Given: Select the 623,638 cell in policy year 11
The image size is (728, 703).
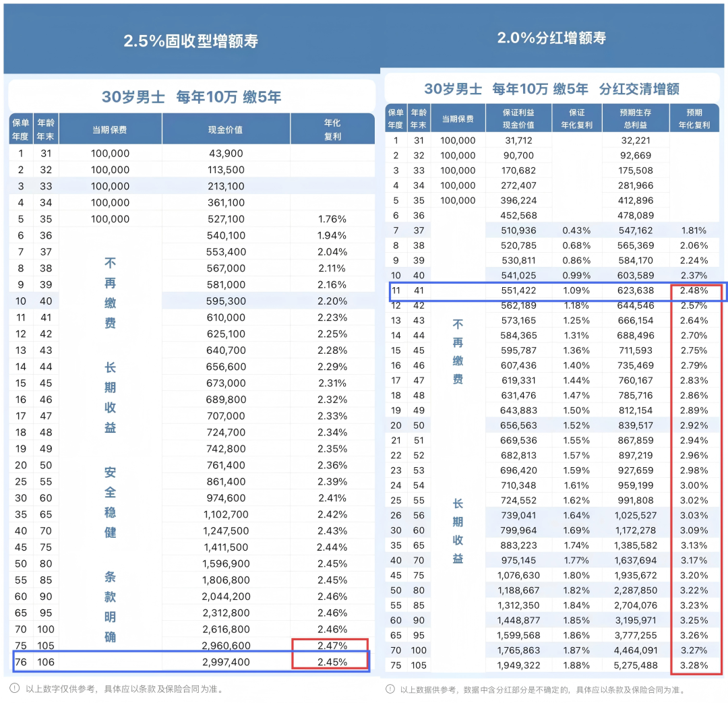Looking at the screenshot, I should click(636, 291).
